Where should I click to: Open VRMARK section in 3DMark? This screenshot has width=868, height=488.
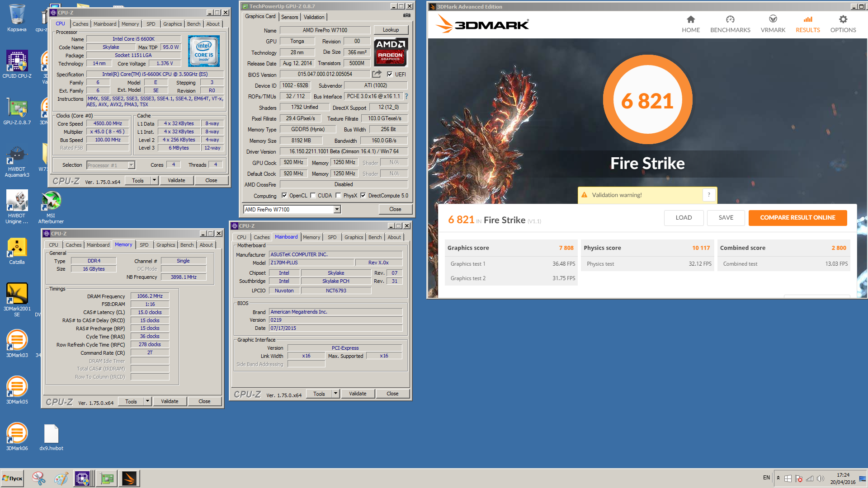click(773, 24)
